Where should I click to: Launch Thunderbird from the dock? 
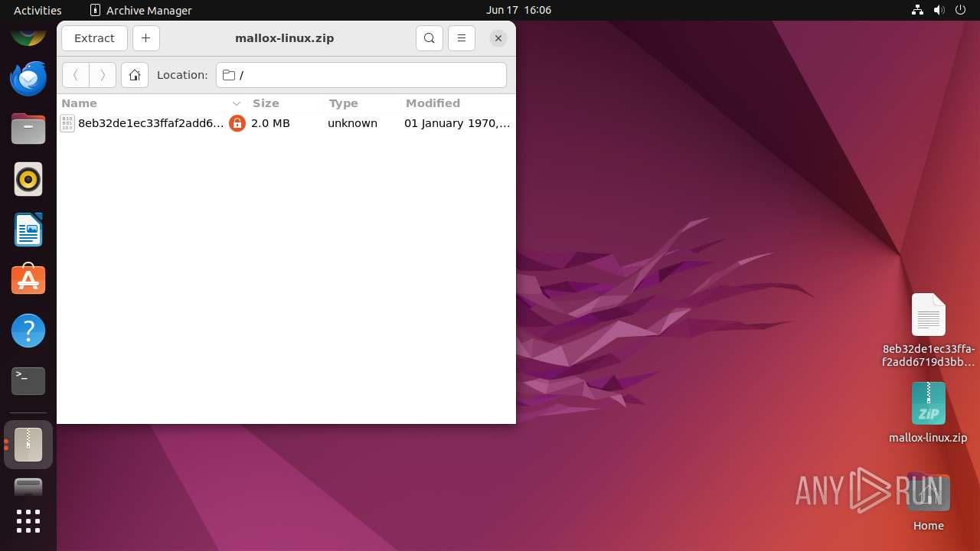point(28,79)
